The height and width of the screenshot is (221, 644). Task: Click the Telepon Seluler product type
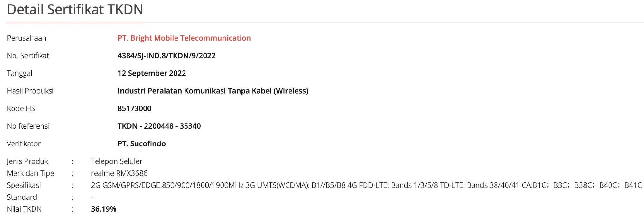(117, 161)
